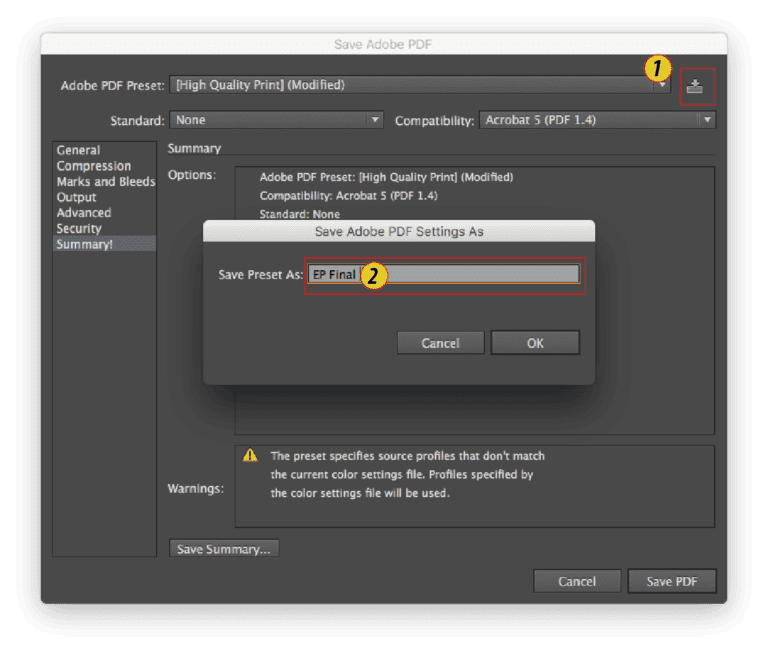Click the Save Summary... button
Image resolution: width=768 pixels, height=652 pixels.
point(224,549)
